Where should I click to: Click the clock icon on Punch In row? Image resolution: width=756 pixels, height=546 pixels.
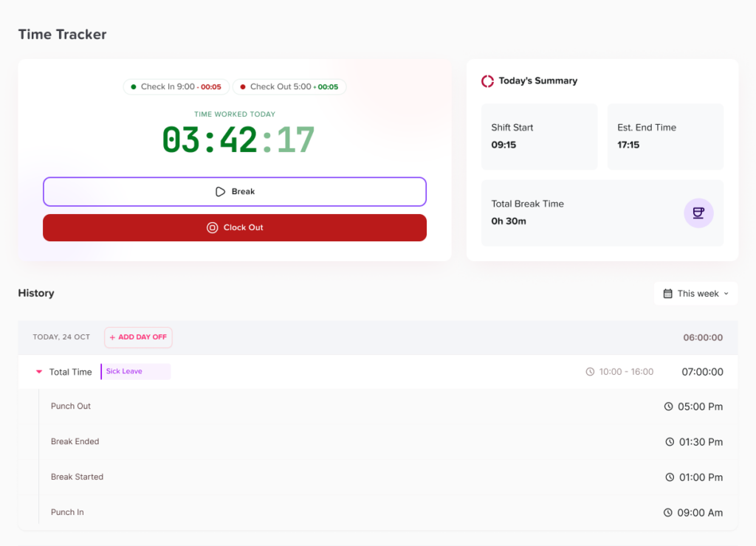pyautogui.click(x=667, y=513)
